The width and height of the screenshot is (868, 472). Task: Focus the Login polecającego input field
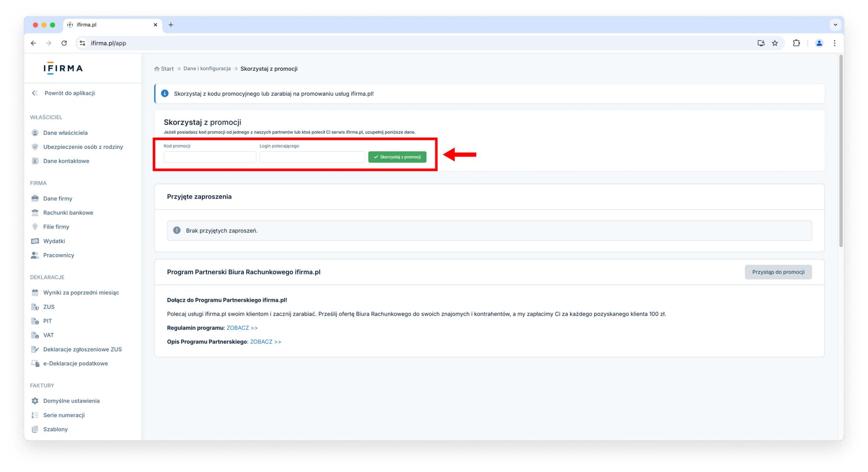312,157
